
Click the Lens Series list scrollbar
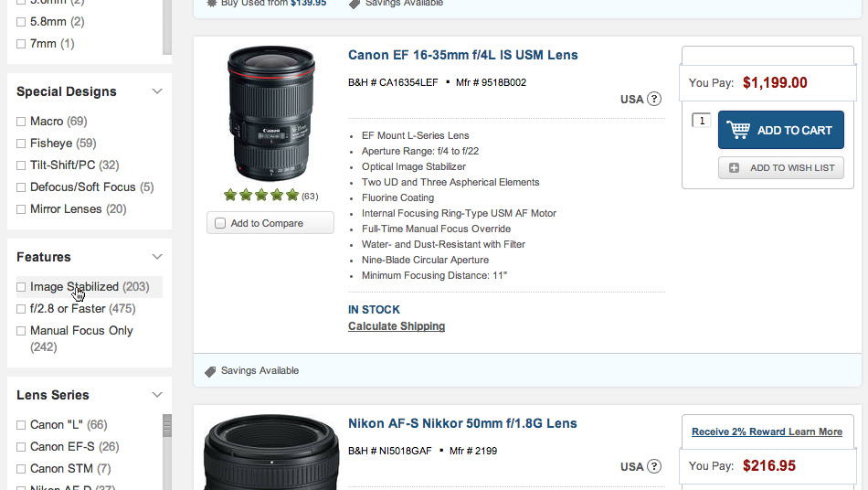[167, 427]
